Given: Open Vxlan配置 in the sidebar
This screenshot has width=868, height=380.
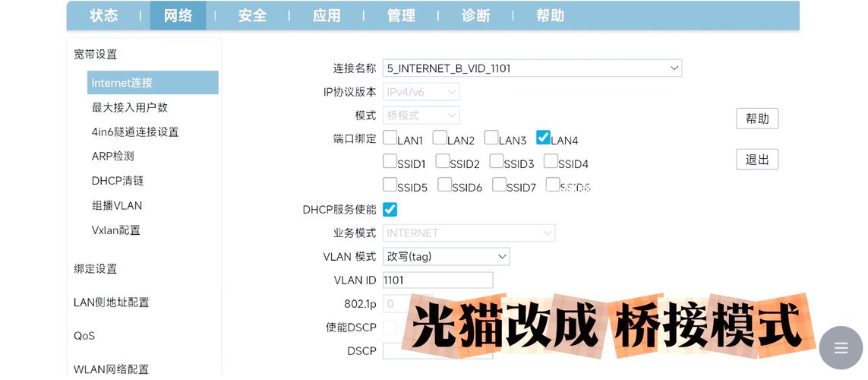Looking at the screenshot, I should click(115, 230).
